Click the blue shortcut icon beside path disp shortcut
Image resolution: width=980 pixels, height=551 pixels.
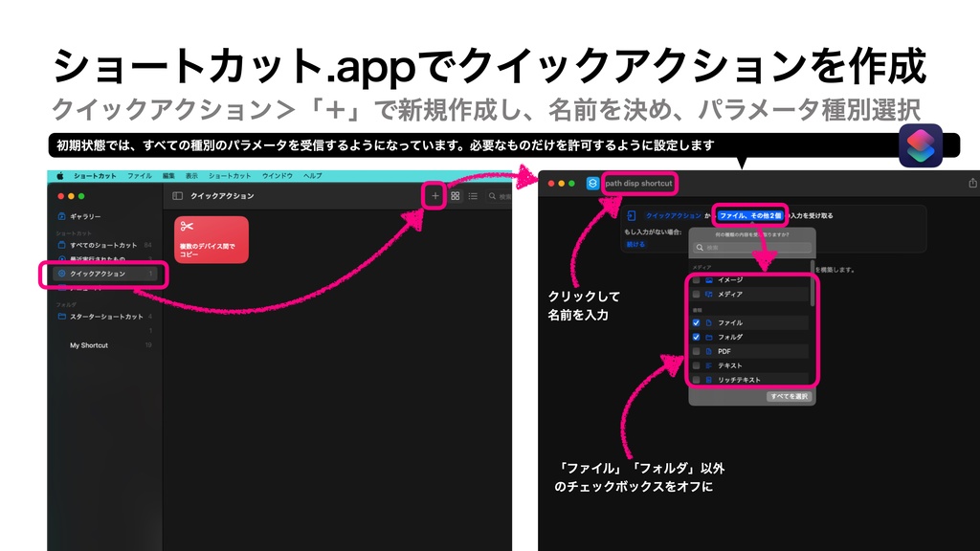(593, 184)
